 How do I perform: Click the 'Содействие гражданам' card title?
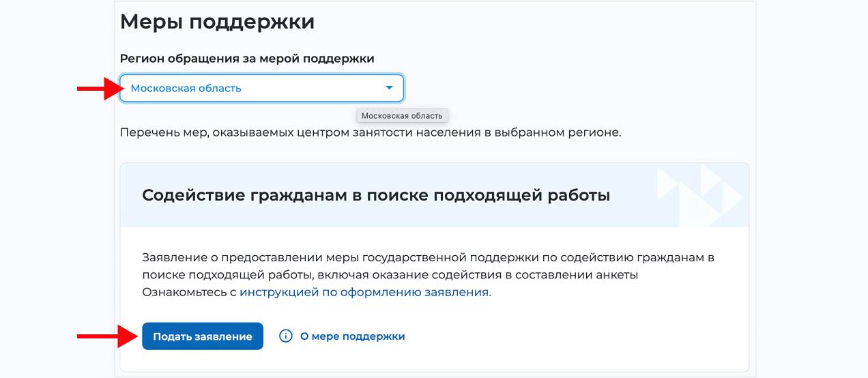coord(376,195)
